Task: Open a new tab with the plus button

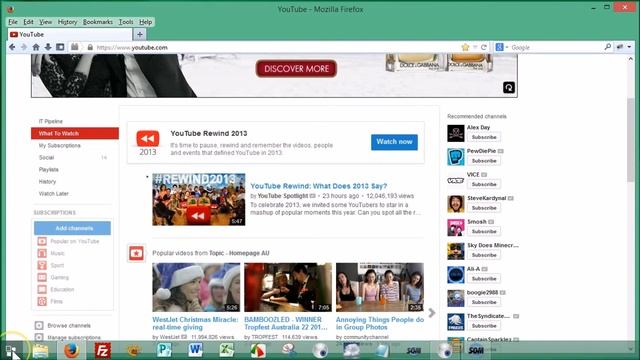Action: pos(140,35)
